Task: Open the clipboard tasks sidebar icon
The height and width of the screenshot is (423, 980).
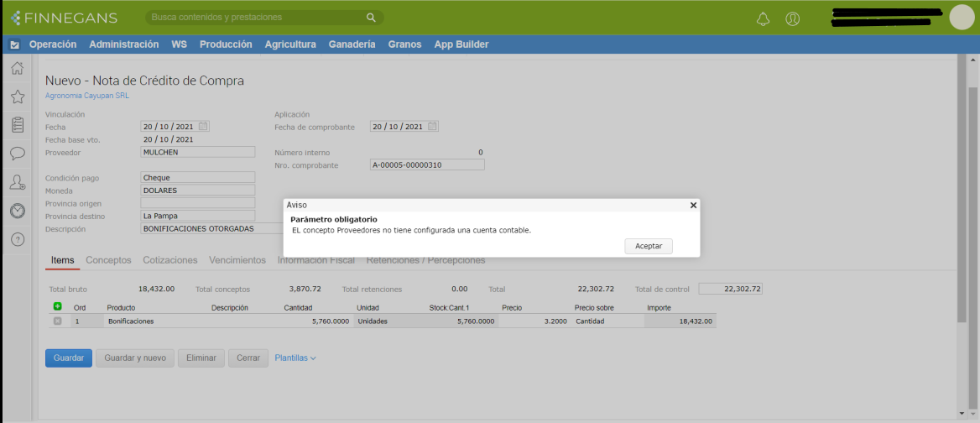Action: [x=17, y=125]
